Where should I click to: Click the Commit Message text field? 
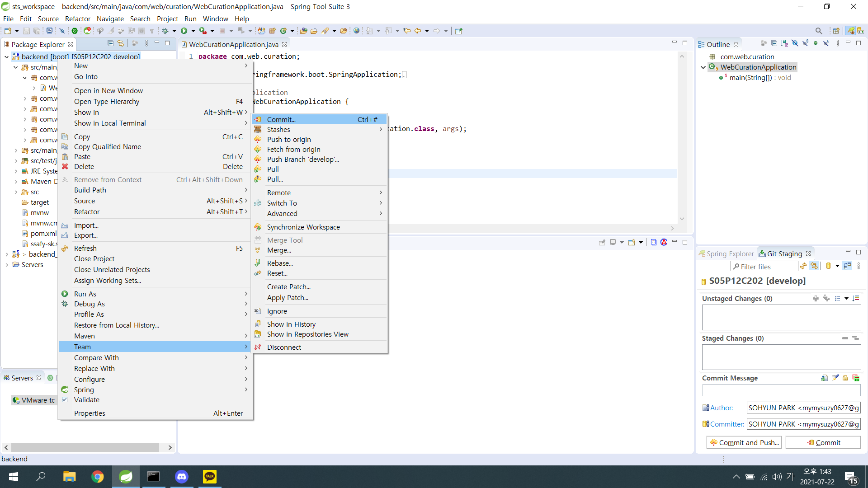click(781, 390)
